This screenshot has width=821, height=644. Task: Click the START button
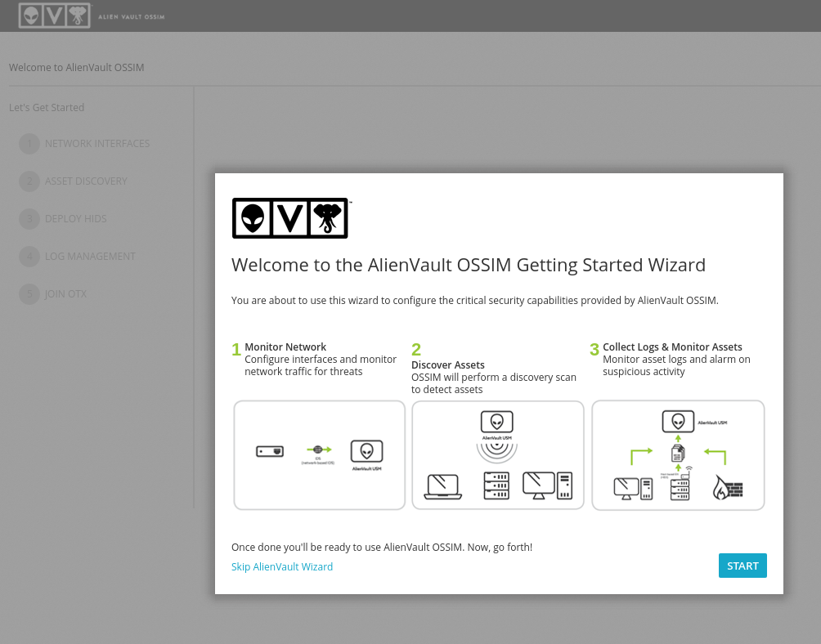(742, 566)
